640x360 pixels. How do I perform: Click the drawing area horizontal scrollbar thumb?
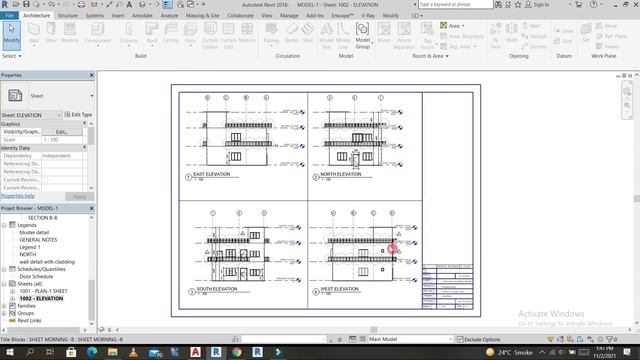[x=373, y=330]
